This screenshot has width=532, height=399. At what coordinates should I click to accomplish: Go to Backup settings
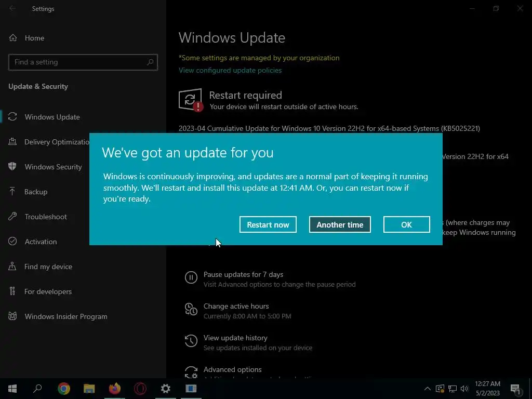(36, 192)
